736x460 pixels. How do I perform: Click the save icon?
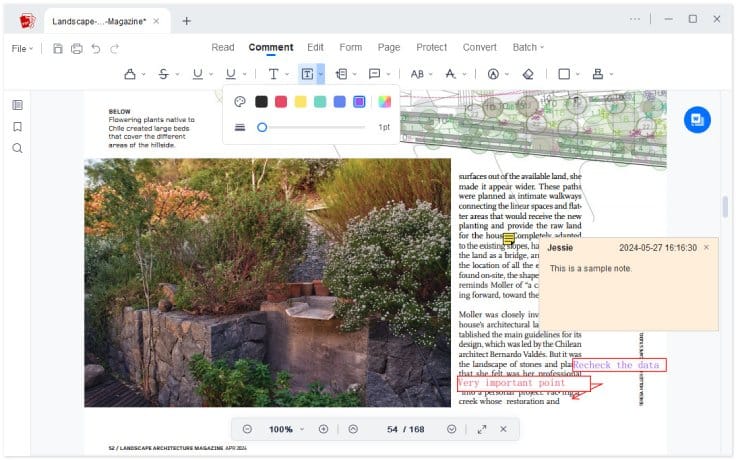coord(58,48)
